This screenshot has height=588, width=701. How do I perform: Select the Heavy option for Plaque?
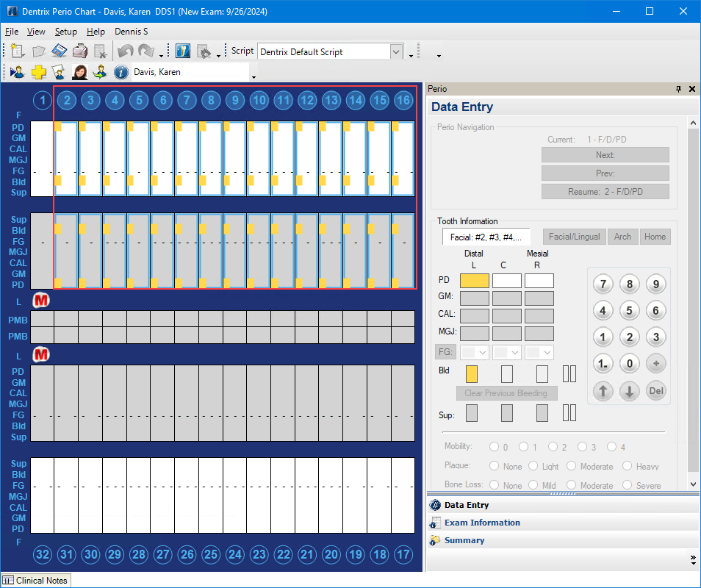[x=627, y=466]
